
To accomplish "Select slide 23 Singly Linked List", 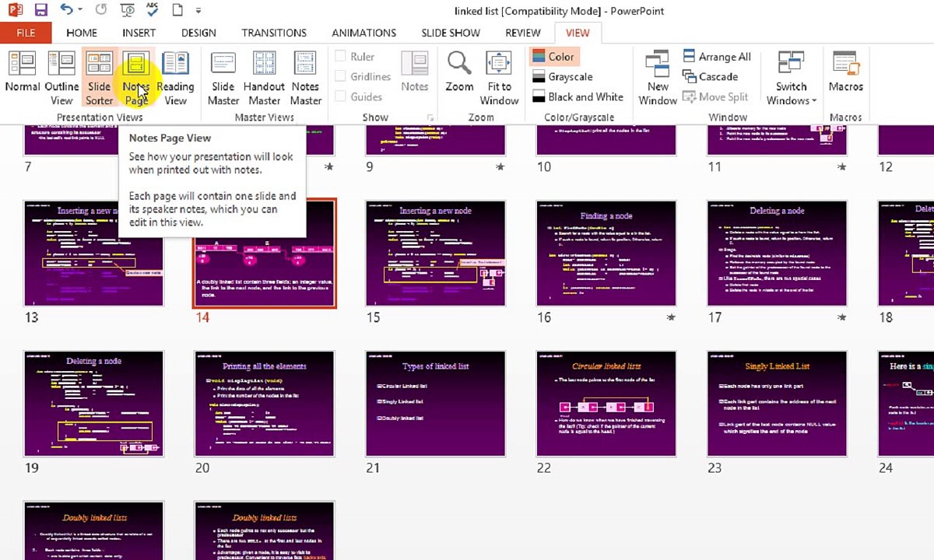I will coord(777,404).
